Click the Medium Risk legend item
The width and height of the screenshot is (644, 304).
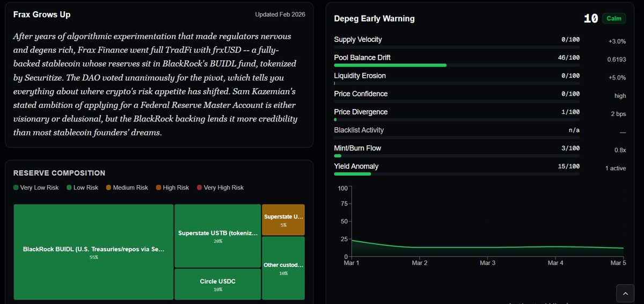coord(127,187)
